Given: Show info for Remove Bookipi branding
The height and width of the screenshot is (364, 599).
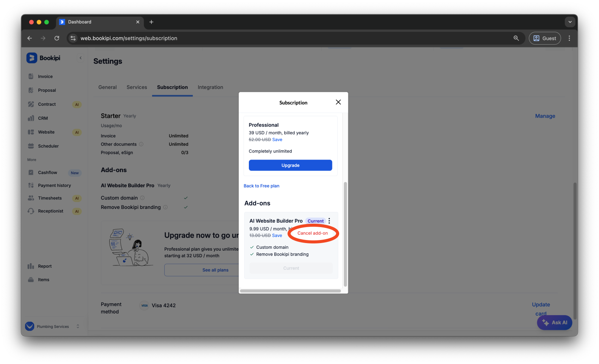Looking at the screenshot, I should 165,207.
